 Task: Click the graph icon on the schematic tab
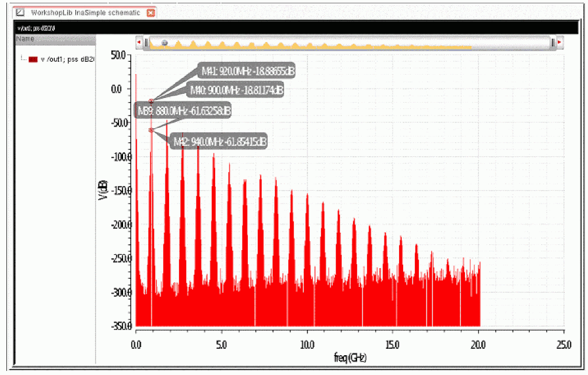(x=20, y=12)
